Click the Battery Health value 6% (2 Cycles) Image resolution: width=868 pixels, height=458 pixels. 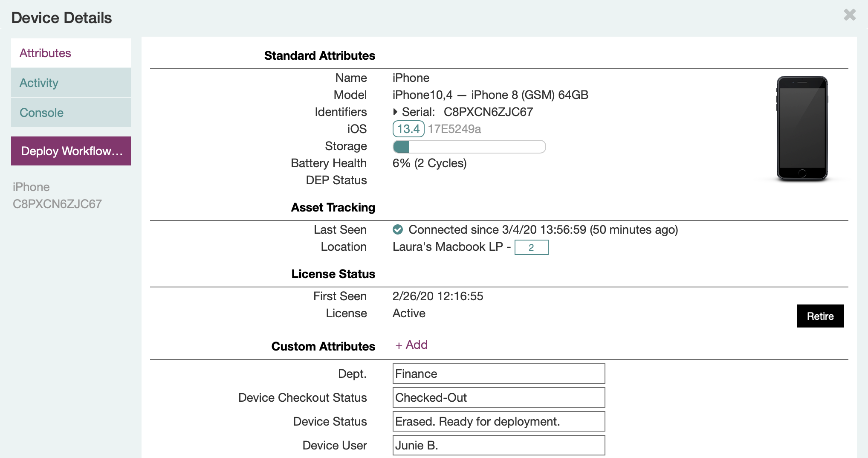click(x=430, y=163)
